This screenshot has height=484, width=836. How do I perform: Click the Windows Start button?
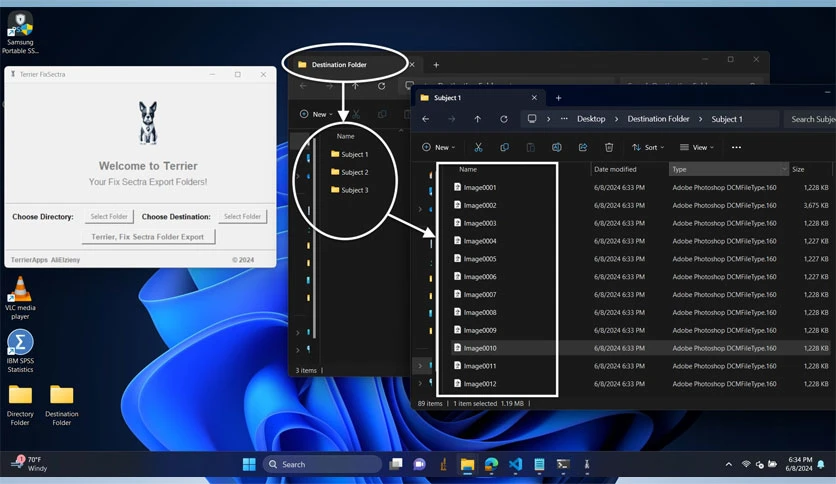coord(249,464)
